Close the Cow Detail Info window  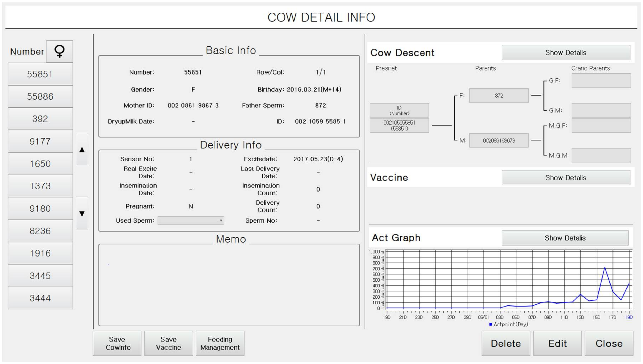pyautogui.click(x=609, y=343)
